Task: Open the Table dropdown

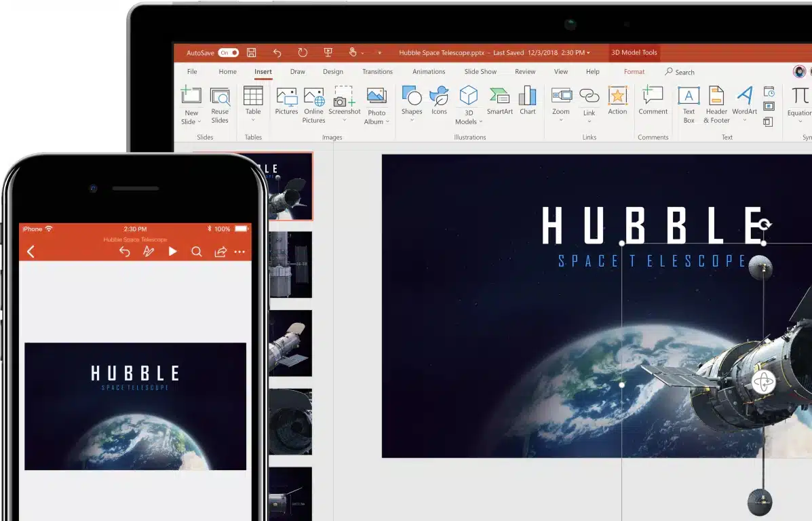Action: pos(253,104)
